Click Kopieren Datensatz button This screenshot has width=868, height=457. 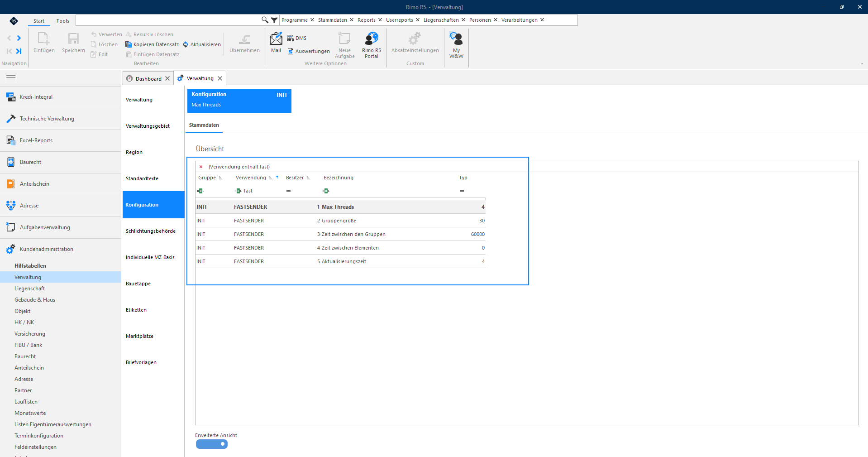pyautogui.click(x=152, y=44)
